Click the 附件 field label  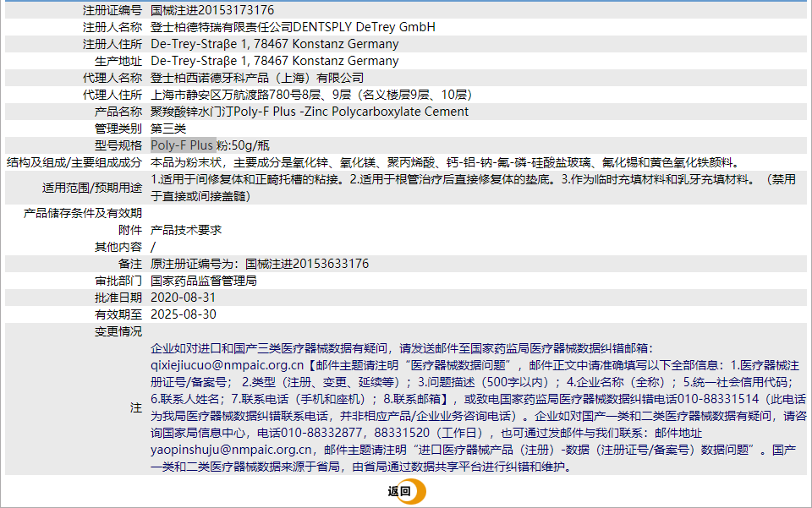click(130, 230)
